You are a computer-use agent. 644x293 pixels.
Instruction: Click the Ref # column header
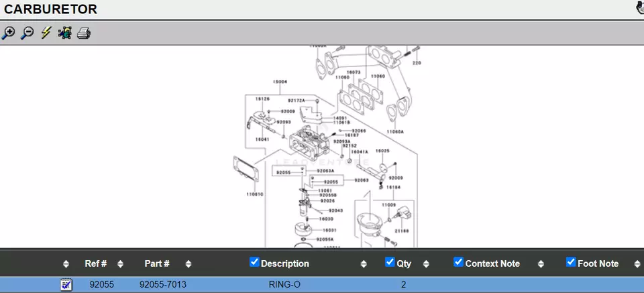click(x=96, y=263)
